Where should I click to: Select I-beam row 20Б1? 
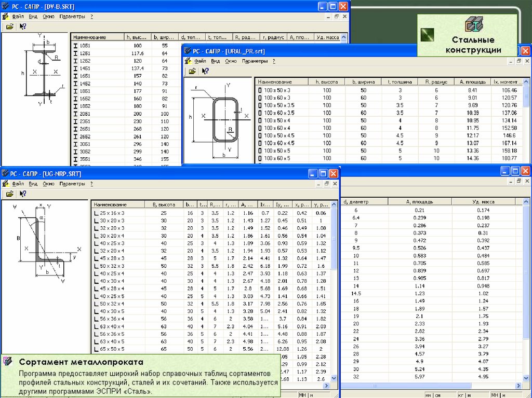(85, 114)
